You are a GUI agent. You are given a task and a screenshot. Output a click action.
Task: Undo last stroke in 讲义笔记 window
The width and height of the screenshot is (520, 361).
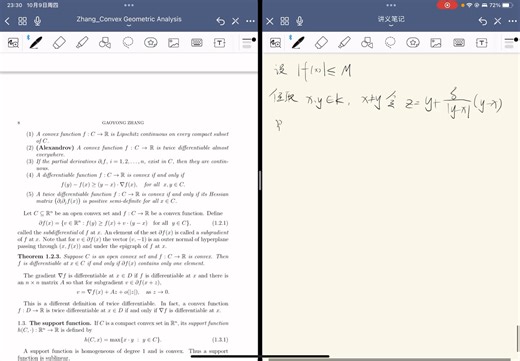[x=483, y=21]
